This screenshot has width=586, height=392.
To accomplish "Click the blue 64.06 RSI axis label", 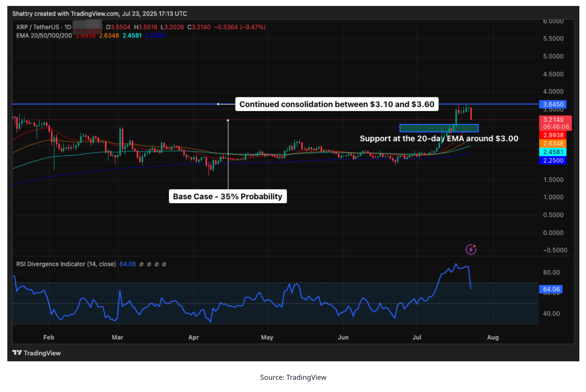I will pyautogui.click(x=551, y=289).
